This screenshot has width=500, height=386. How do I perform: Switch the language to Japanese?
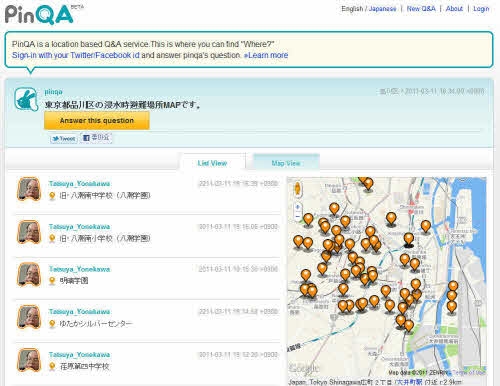coord(382,9)
